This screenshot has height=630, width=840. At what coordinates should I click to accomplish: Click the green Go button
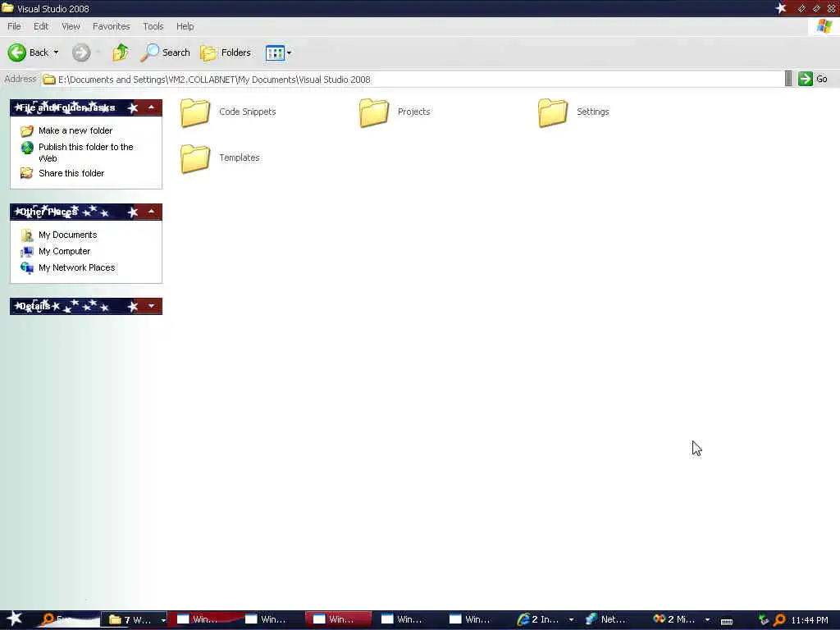click(813, 79)
